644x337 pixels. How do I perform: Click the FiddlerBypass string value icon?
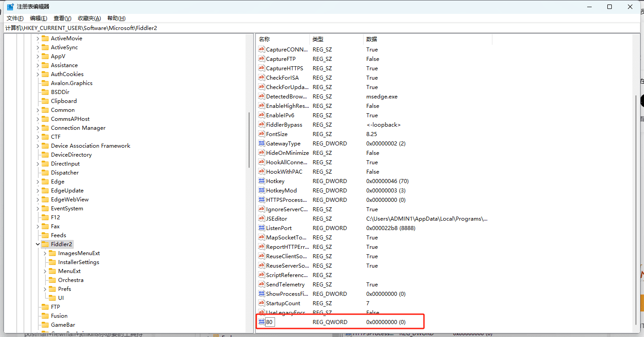262,124
